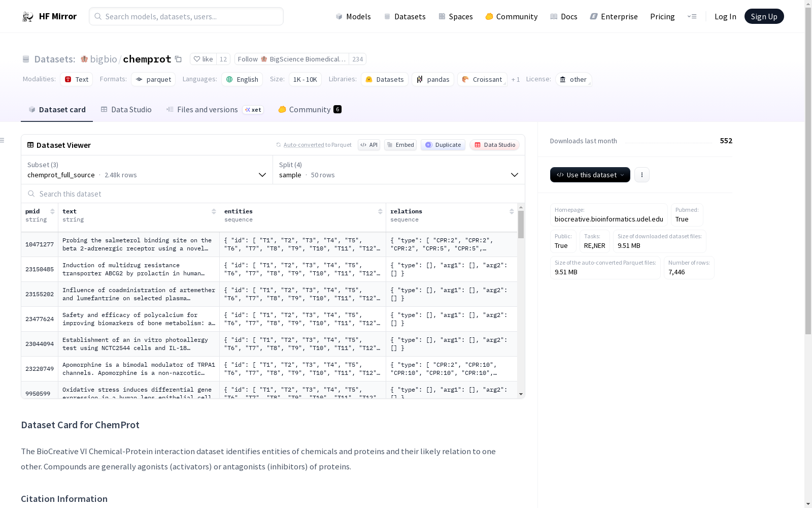Open the HF Mirror home logo
This screenshot has width=812, height=508.
coord(49,16)
